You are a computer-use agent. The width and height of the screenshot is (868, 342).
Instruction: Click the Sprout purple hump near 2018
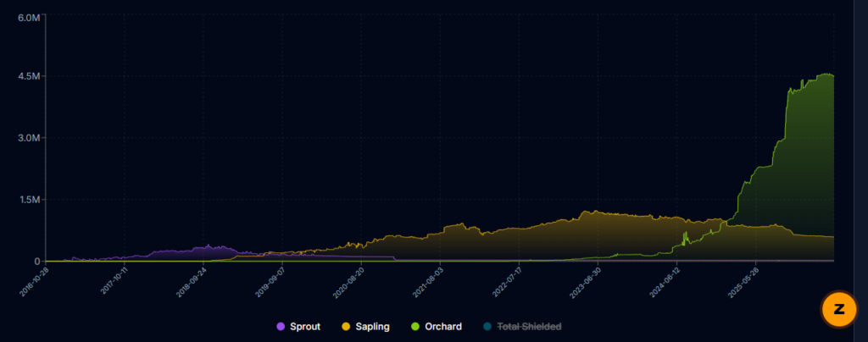pyautogui.click(x=208, y=245)
